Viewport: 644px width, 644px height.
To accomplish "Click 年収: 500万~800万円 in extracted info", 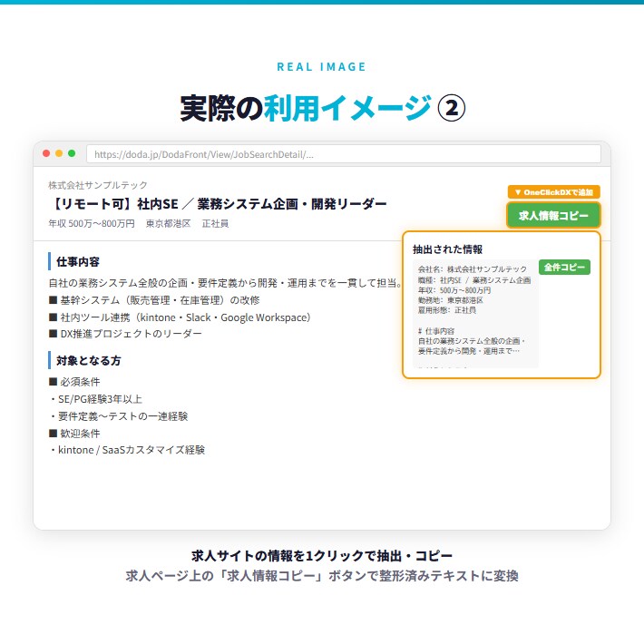I will pyautogui.click(x=454, y=290).
